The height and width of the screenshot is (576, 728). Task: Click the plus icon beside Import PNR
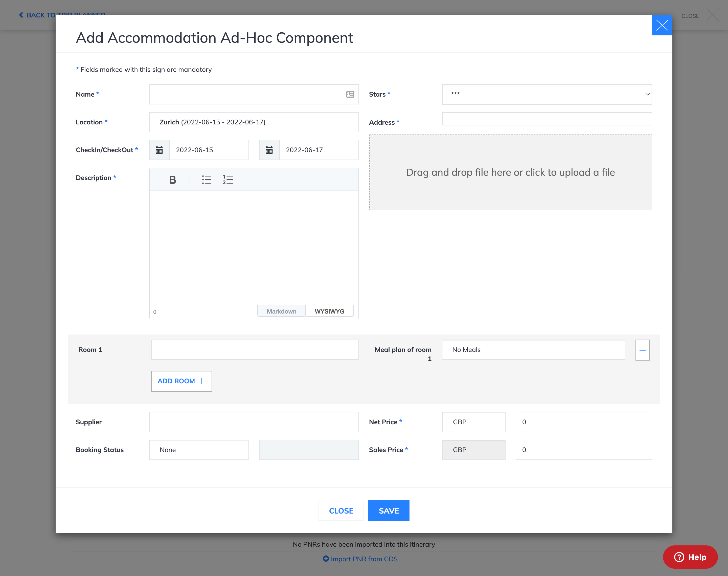coord(326,559)
